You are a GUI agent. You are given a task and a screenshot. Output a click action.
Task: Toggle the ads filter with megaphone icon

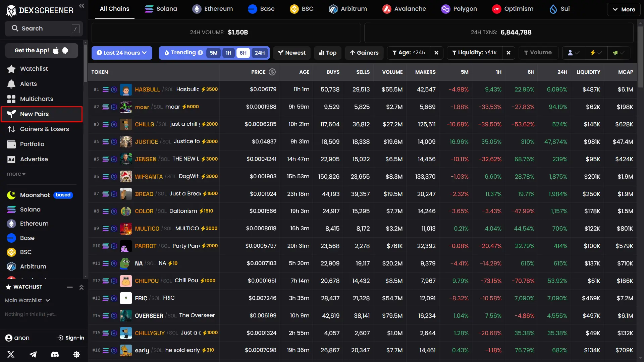tap(619, 53)
